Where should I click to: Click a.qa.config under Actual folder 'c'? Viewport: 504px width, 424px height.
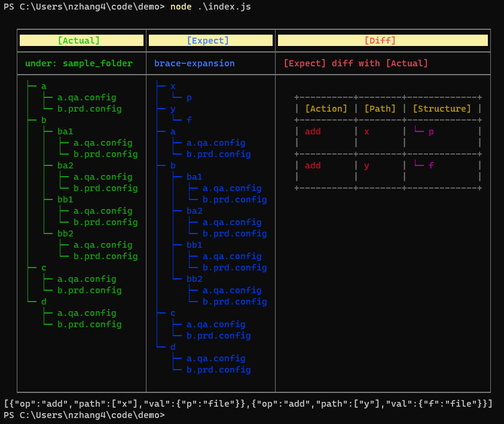coord(87,279)
